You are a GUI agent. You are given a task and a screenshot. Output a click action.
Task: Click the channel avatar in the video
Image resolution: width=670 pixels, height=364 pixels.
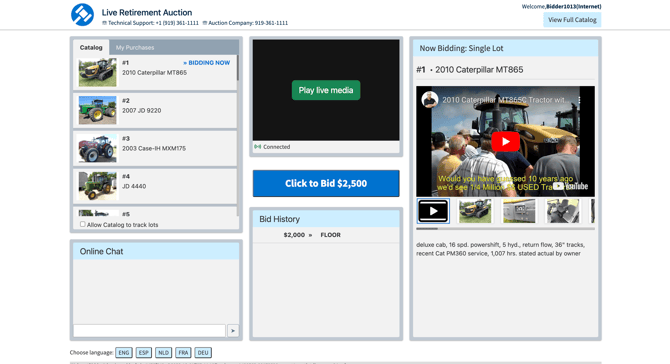429,100
